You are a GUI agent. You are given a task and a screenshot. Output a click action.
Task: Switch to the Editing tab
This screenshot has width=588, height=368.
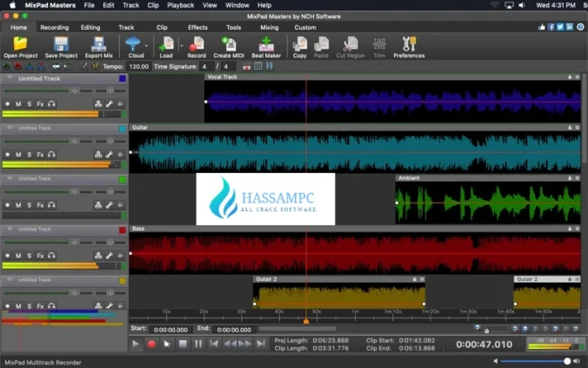click(90, 27)
